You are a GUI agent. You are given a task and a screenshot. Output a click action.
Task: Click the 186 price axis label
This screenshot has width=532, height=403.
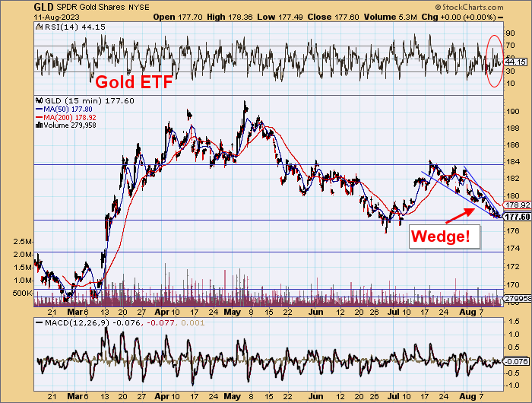513,145
